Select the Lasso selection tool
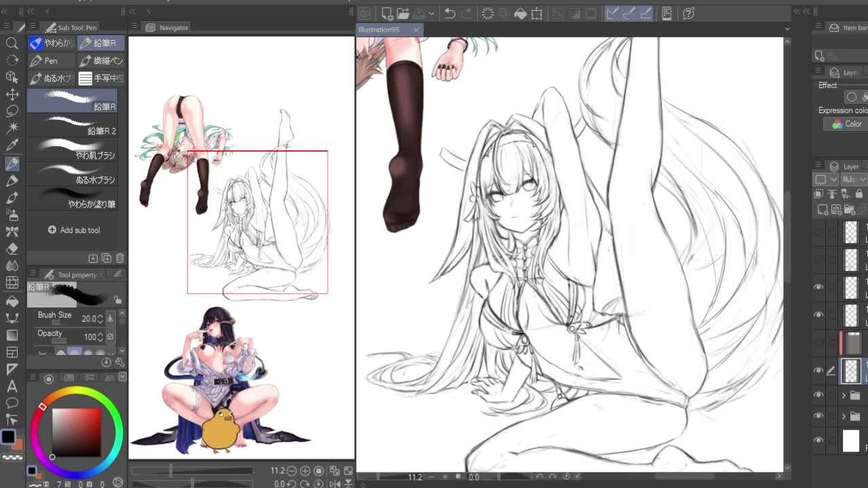868x488 pixels. [x=12, y=111]
